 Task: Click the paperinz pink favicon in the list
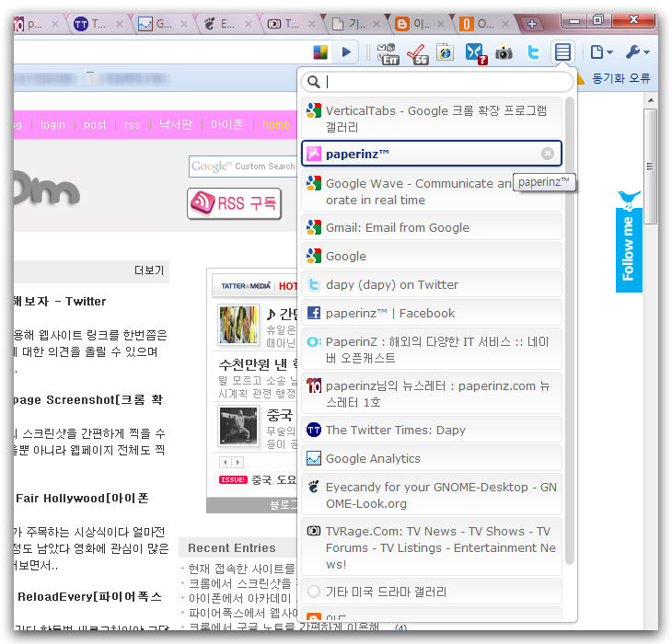tap(314, 154)
